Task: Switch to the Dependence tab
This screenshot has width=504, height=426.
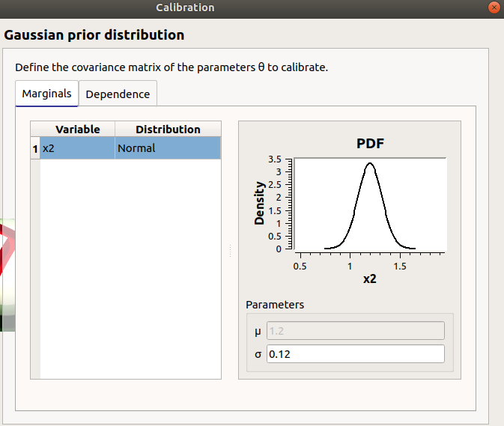Action: click(118, 94)
